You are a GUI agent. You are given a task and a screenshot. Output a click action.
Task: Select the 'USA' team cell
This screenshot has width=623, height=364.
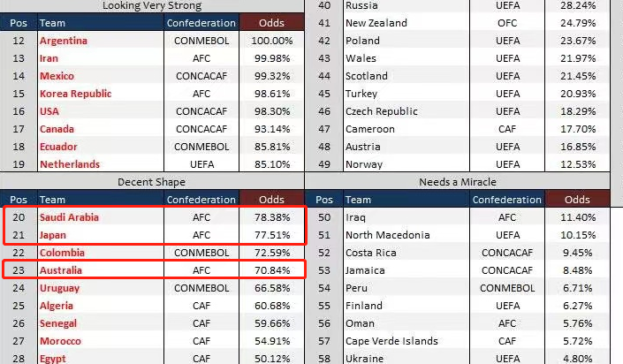[x=49, y=111]
